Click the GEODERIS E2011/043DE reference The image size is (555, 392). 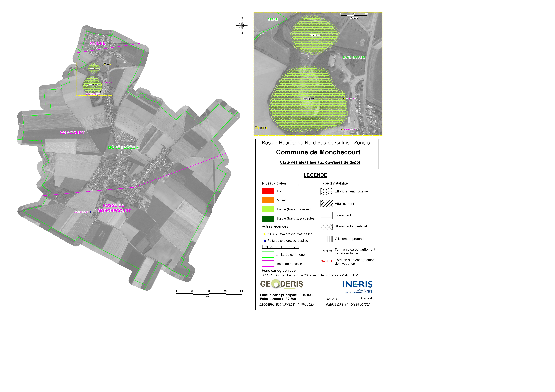click(286, 305)
